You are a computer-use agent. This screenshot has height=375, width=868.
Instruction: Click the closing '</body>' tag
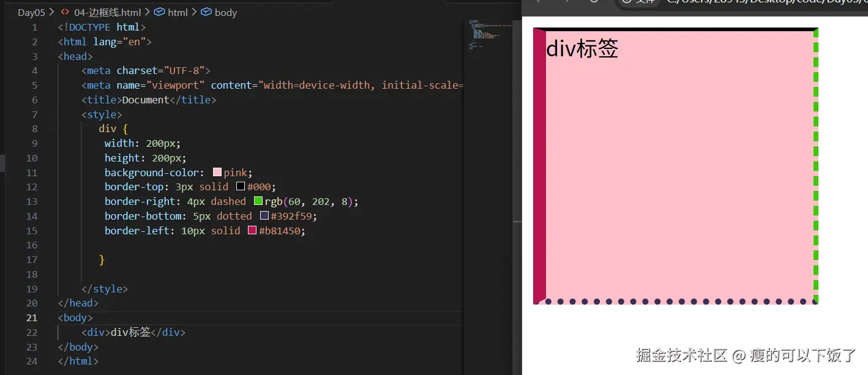(x=78, y=347)
